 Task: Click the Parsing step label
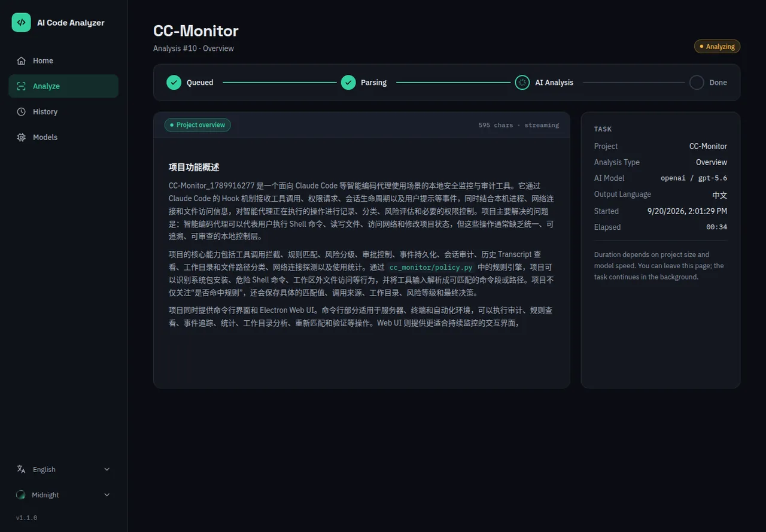(373, 83)
